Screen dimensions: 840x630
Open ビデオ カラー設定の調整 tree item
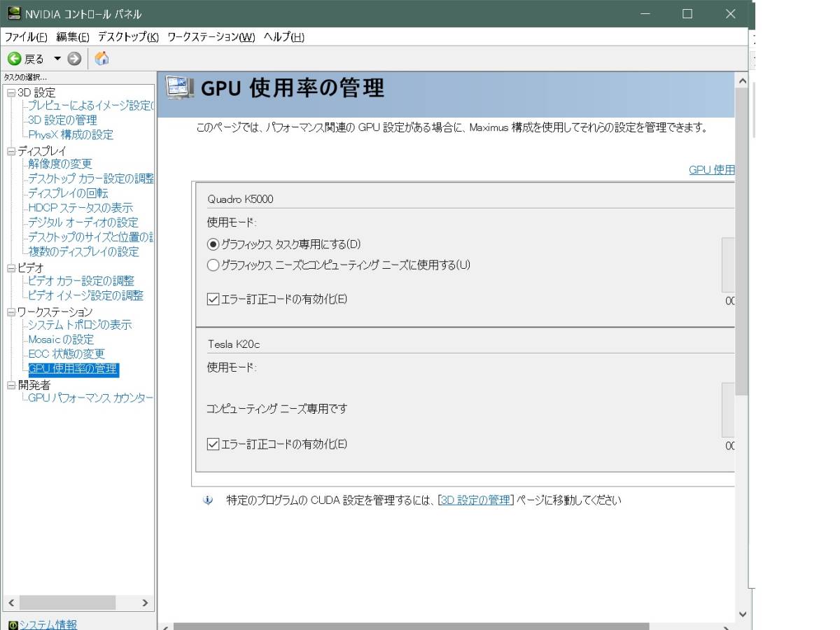pyautogui.click(x=81, y=281)
